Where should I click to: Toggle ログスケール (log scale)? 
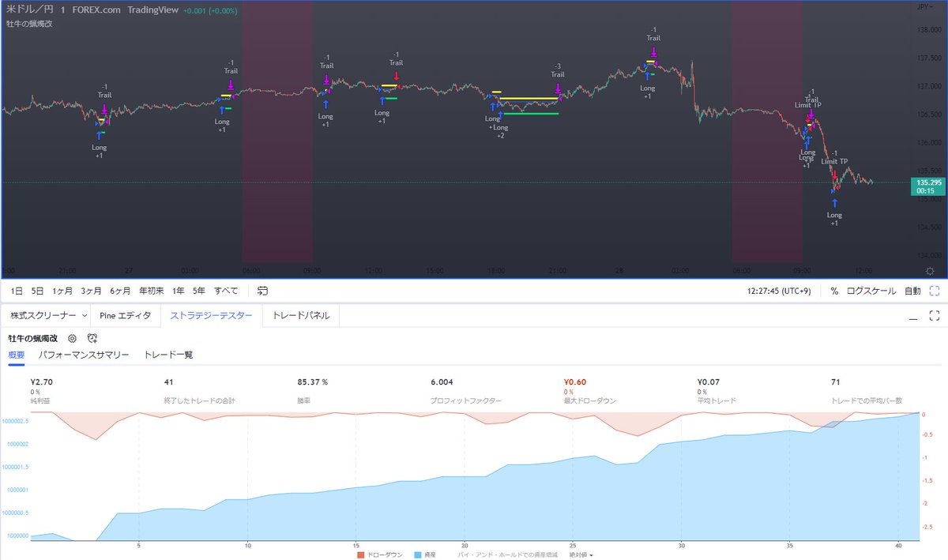pyautogui.click(x=871, y=291)
